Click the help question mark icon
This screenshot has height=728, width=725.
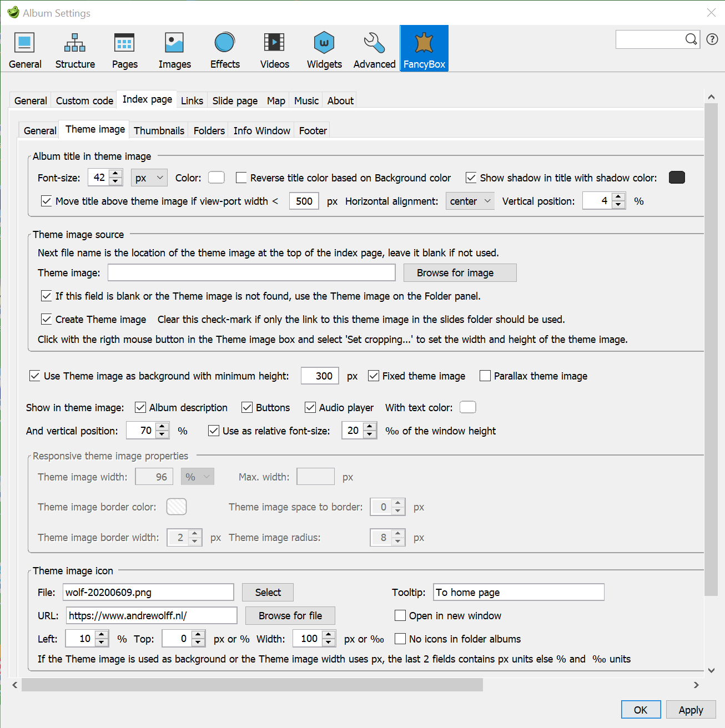(712, 39)
